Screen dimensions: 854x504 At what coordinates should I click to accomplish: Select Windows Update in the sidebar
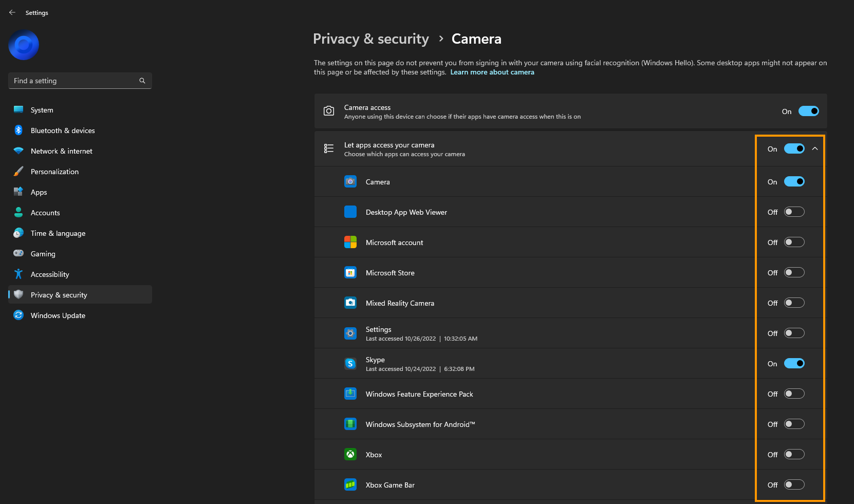[80, 315]
